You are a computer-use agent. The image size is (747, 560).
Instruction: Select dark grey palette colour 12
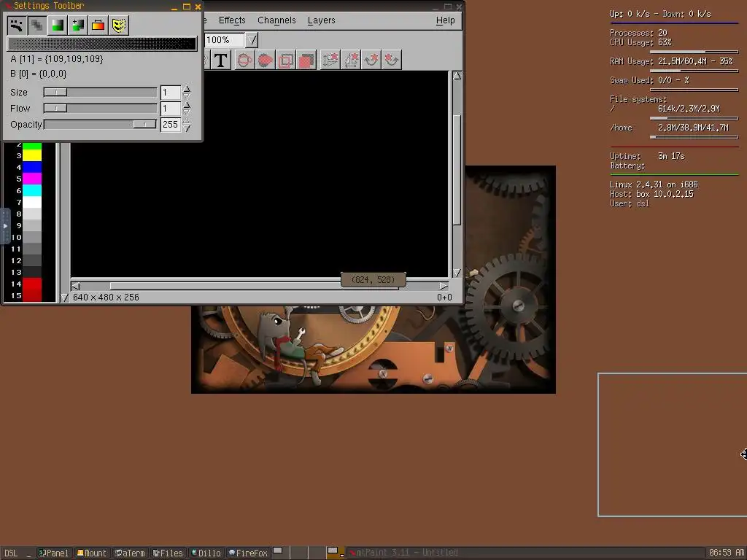click(x=32, y=260)
